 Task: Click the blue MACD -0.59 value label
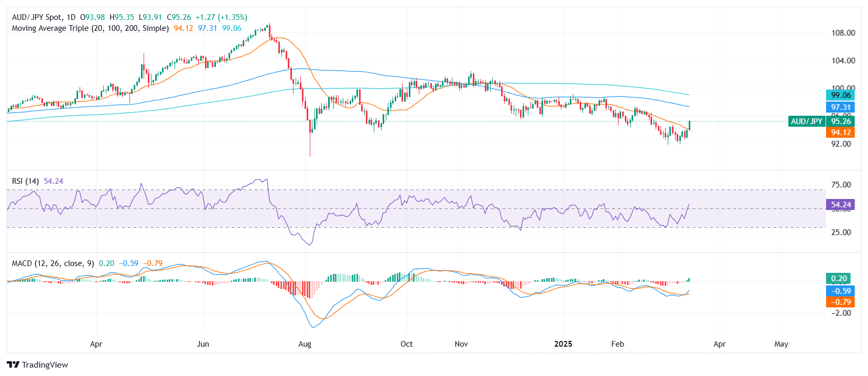click(x=840, y=291)
